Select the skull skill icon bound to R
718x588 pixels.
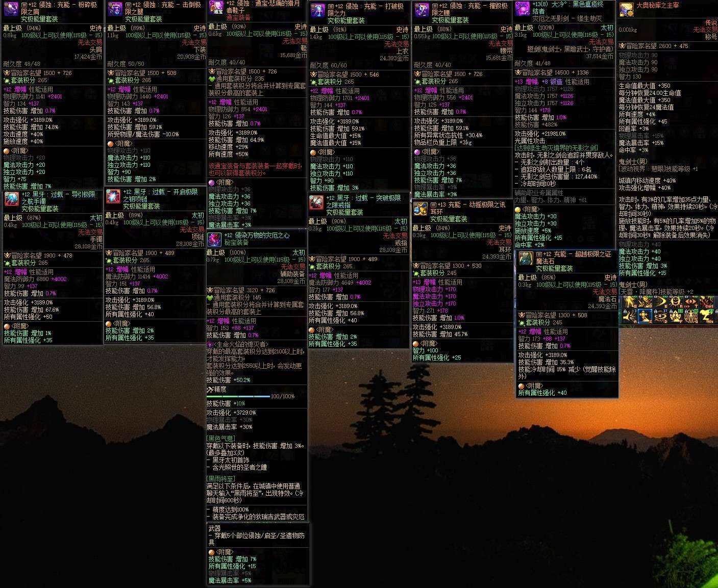(x=676, y=302)
